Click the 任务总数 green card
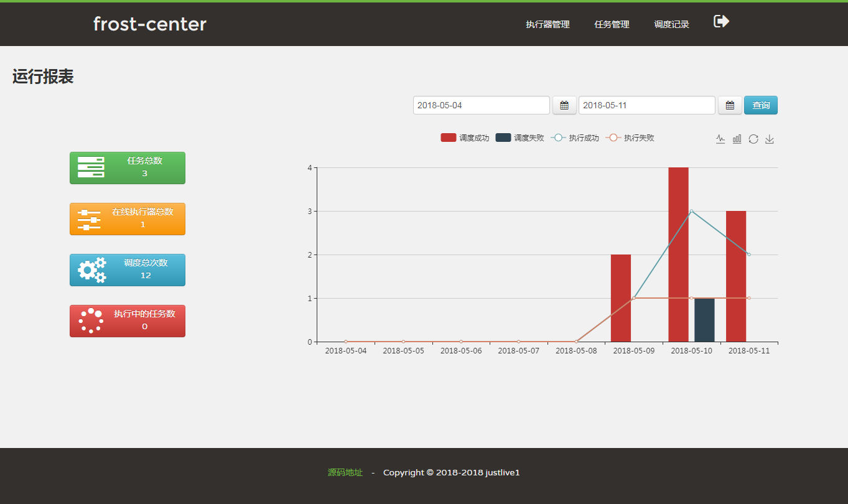This screenshot has height=504, width=848. (128, 168)
